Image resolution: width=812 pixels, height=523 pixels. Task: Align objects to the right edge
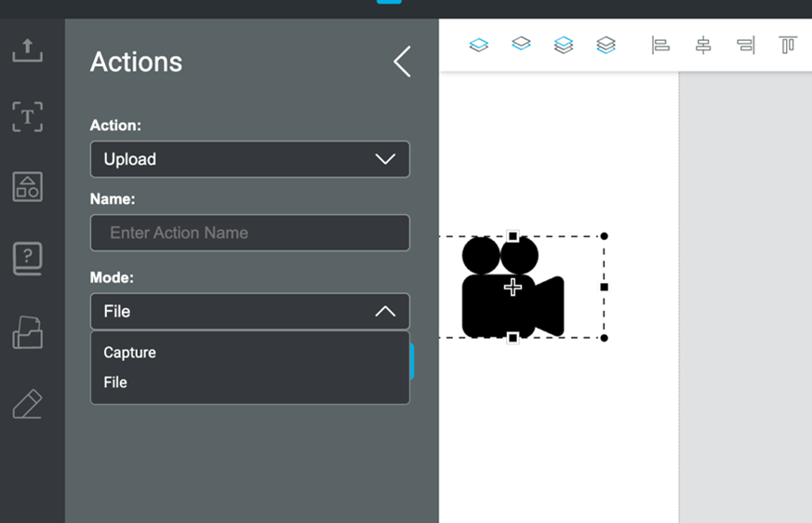click(746, 45)
